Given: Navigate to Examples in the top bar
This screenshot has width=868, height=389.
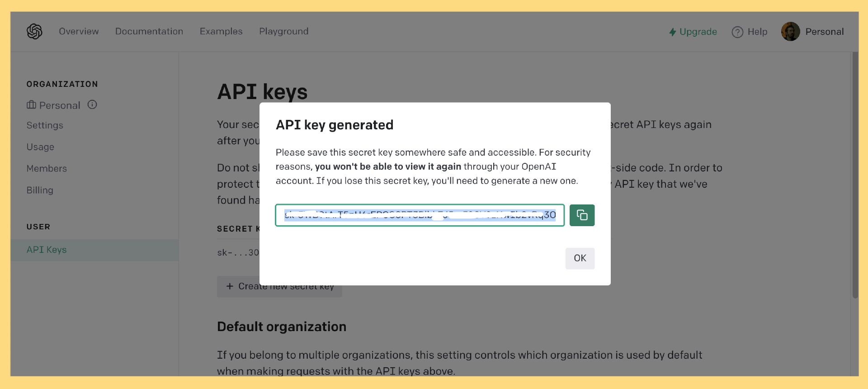Looking at the screenshot, I should pyautogui.click(x=221, y=32).
